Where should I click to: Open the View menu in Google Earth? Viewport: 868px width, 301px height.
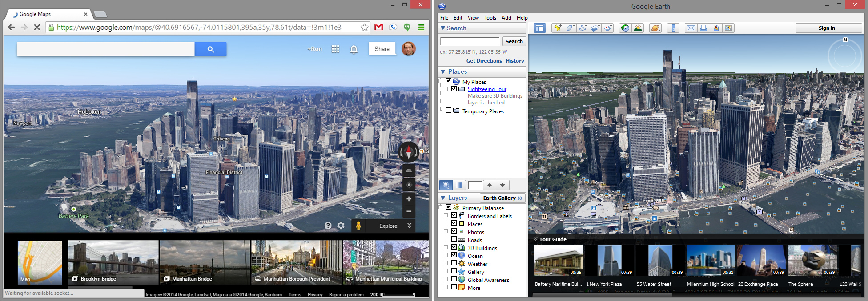pyautogui.click(x=473, y=18)
